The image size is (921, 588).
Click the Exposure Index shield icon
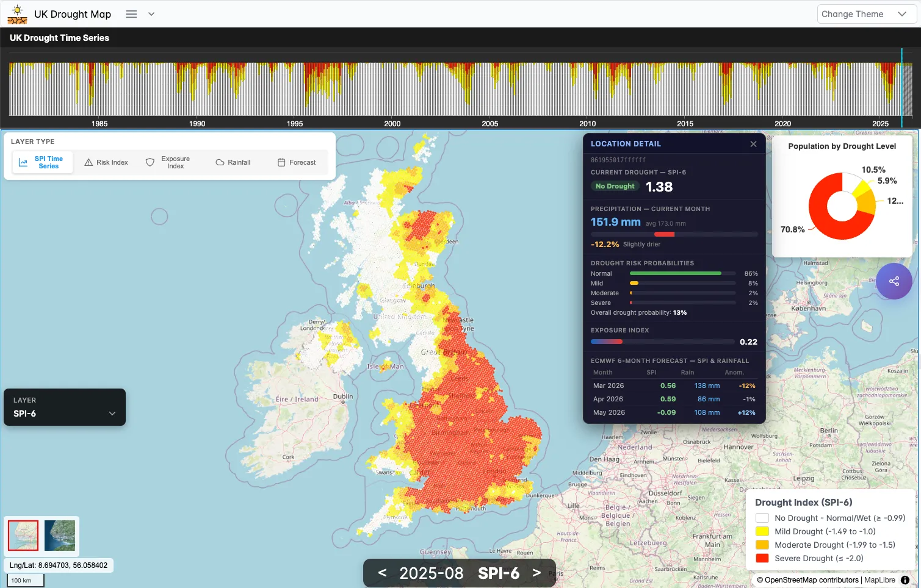click(150, 162)
